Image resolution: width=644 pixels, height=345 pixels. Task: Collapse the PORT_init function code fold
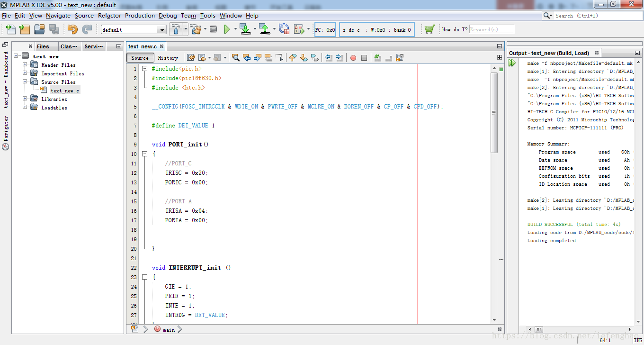[x=145, y=154]
